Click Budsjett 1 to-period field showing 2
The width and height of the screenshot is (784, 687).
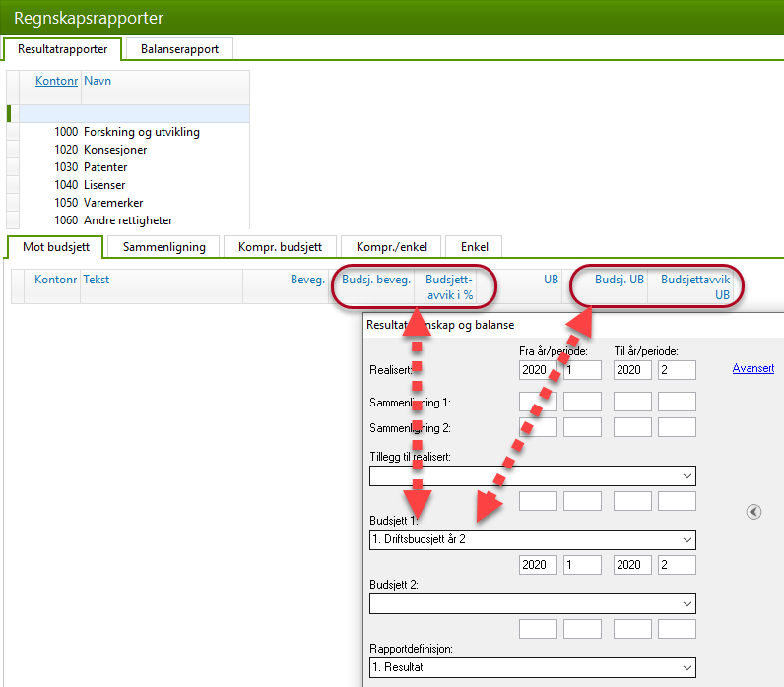[677, 565]
